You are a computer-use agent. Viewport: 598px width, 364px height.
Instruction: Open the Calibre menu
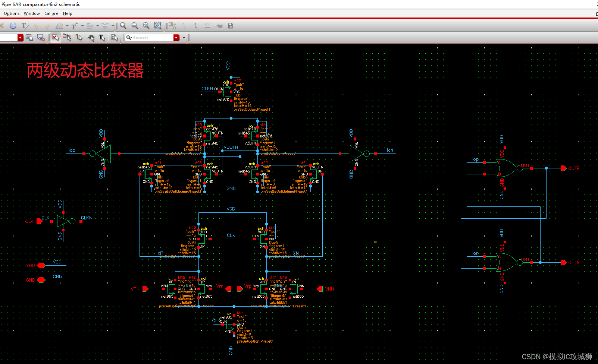click(x=51, y=13)
